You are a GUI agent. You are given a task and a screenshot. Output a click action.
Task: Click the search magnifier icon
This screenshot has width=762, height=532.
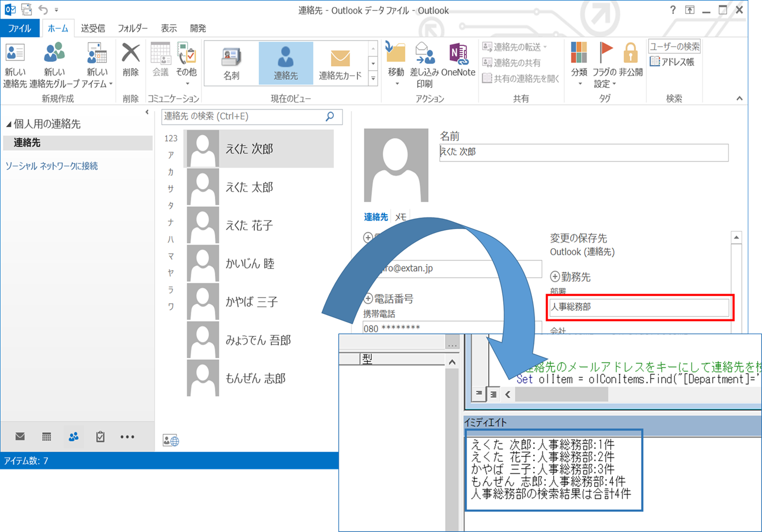330,116
